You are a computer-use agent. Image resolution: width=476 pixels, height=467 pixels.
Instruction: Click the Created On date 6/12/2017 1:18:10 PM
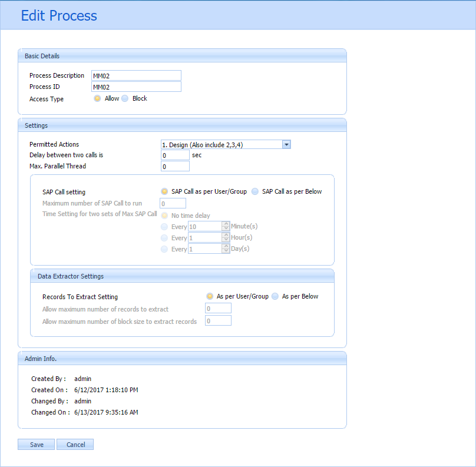point(106,390)
